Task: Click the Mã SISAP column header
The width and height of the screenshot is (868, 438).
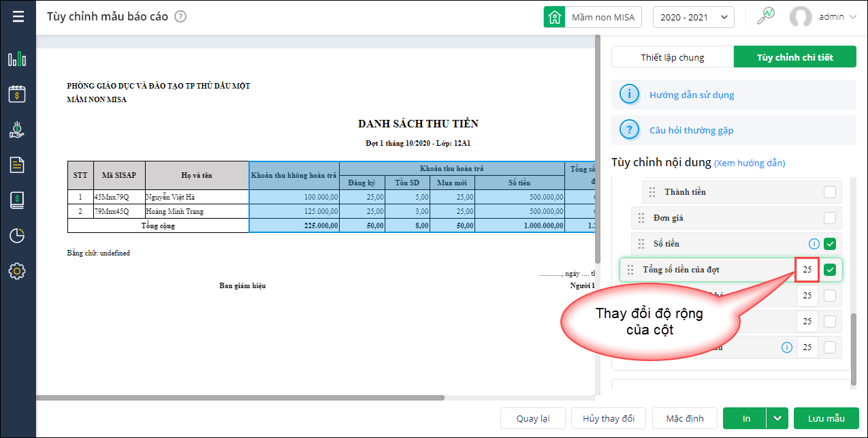Action: tap(119, 175)
